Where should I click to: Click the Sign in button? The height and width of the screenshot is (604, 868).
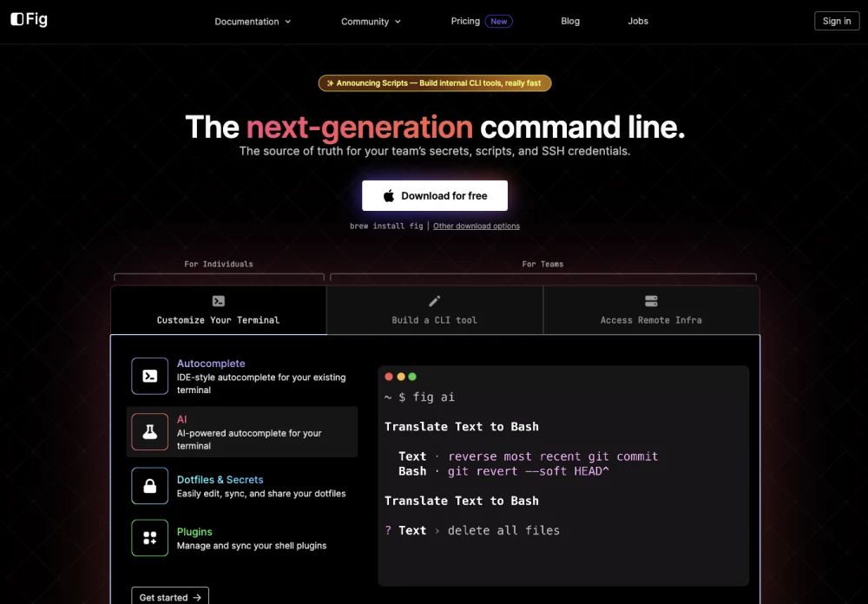pyautogui.click(x=837, y=21)
